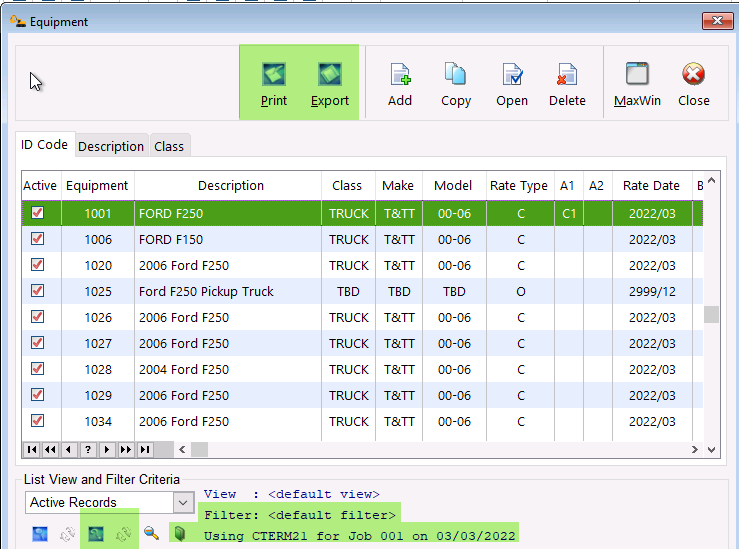The width and height of the screenshot is (739, 549).
Task: Click the green book icon
Action: [180, 533]
